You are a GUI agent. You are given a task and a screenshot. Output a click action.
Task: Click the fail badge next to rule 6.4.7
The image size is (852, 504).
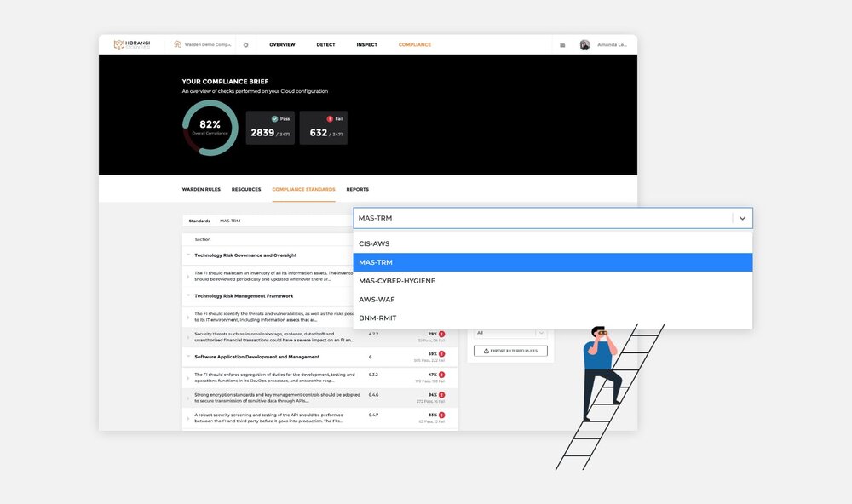(x=441, y=414)
